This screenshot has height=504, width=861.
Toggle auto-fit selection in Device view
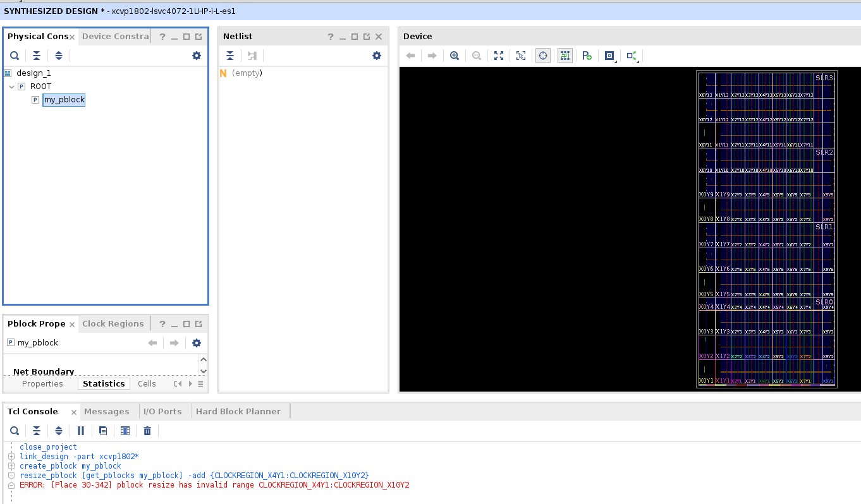click(542, 56)
